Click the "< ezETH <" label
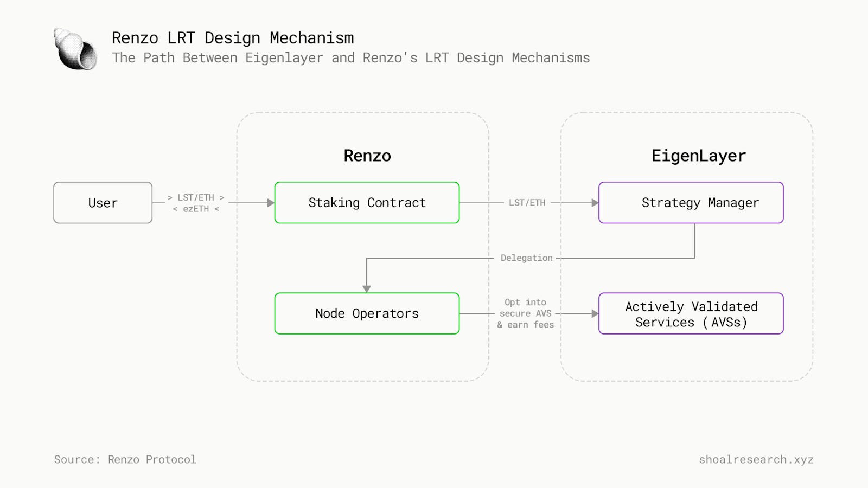The height and width of the screenshot is (488, 868). pos(196,209)
